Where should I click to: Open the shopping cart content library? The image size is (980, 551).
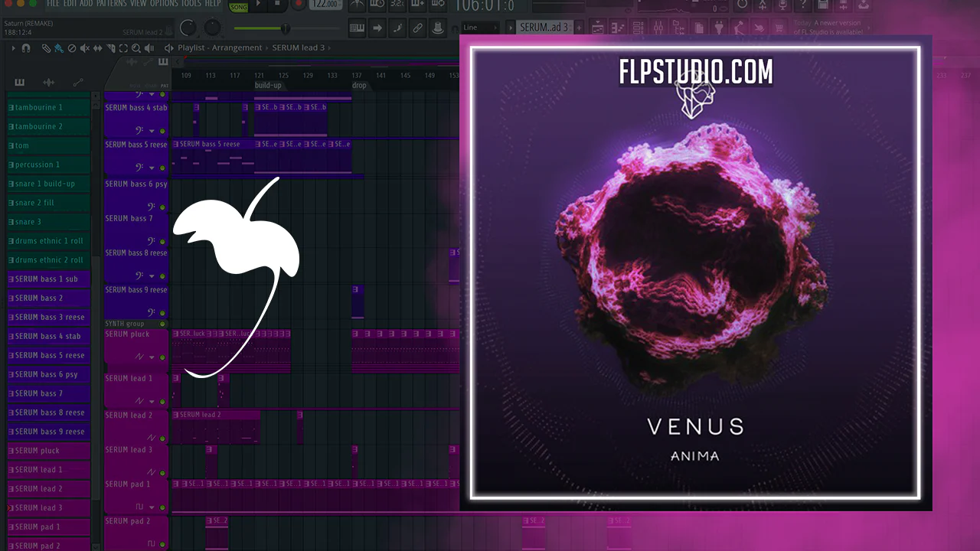point(778,28)
